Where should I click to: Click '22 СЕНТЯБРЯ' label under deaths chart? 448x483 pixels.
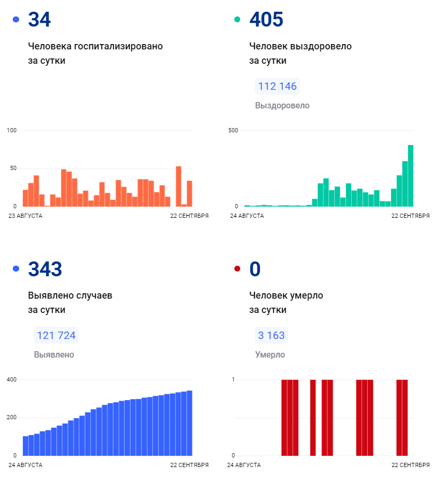click(410, 465)
